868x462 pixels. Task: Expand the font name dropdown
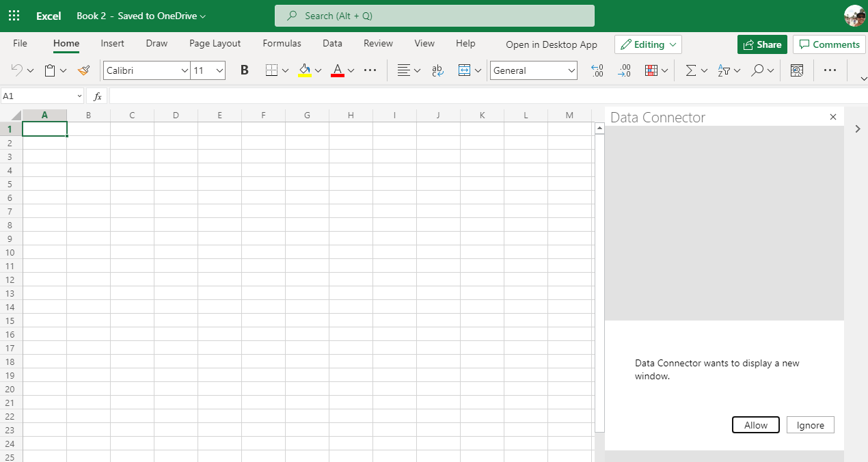[x=184, y=70]
